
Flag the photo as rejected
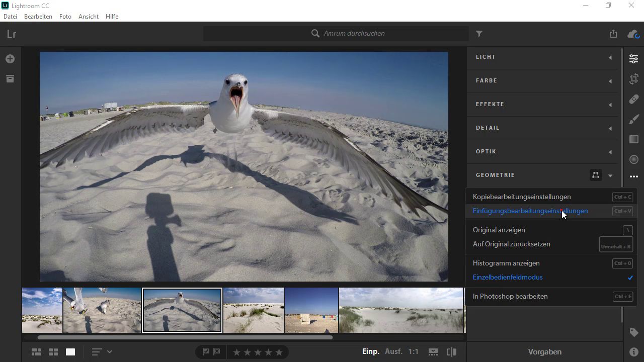tap(217, 352)
